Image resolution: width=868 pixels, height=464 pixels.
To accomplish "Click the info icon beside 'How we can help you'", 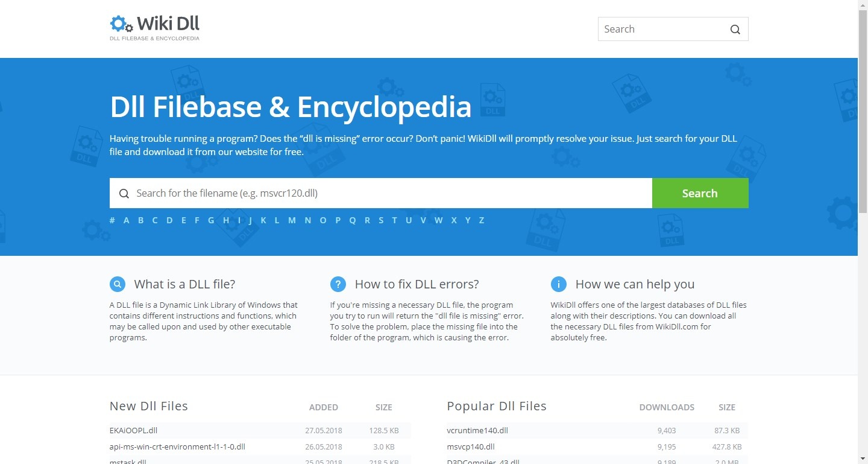I will pyautogui.click(x=559, y=284).
